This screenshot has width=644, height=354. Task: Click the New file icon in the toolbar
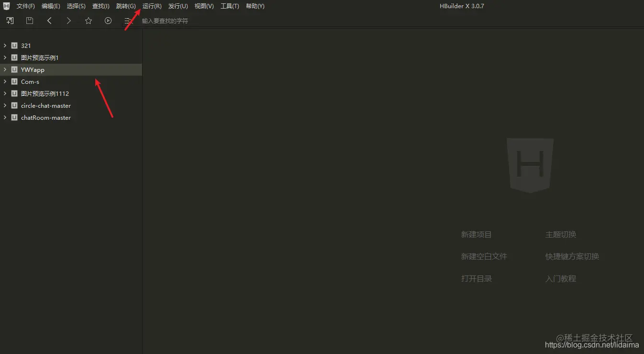(10, 21)
